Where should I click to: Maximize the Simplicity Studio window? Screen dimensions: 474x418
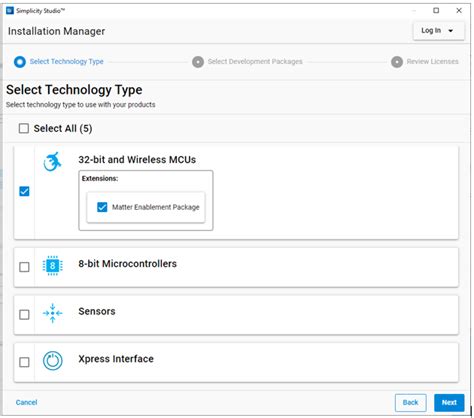tap(436, 11)
